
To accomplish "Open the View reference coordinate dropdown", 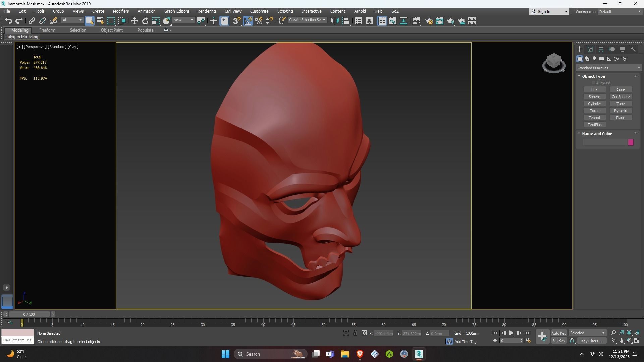I will (x=183, y=20).
